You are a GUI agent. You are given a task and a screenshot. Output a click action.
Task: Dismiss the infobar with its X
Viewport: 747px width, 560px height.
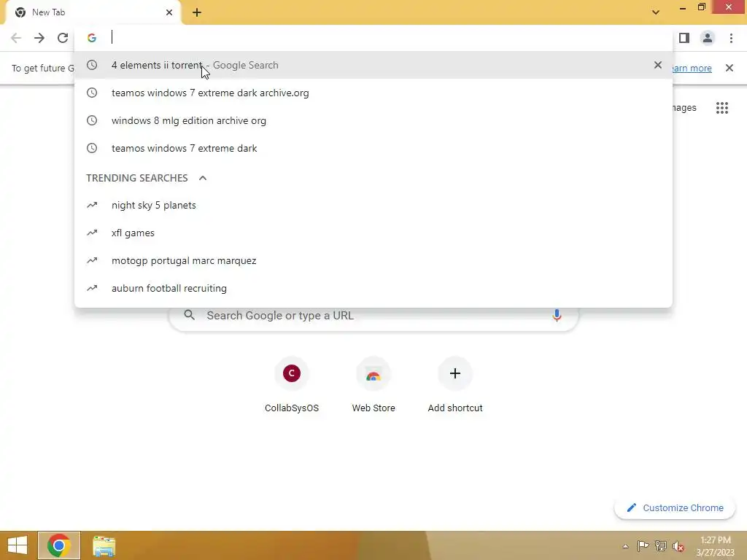point(729,68)
